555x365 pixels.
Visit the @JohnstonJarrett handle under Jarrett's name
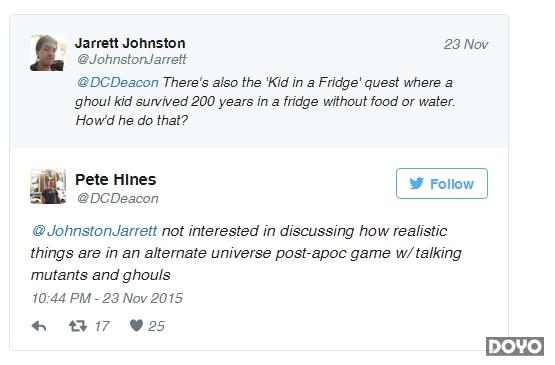click(x=131, y=59)
